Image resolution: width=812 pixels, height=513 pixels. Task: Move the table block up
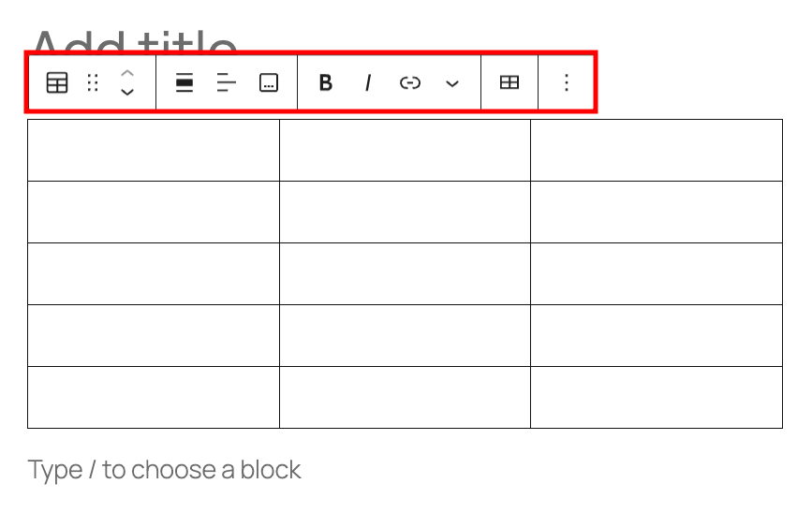click(x=128, y=73)
